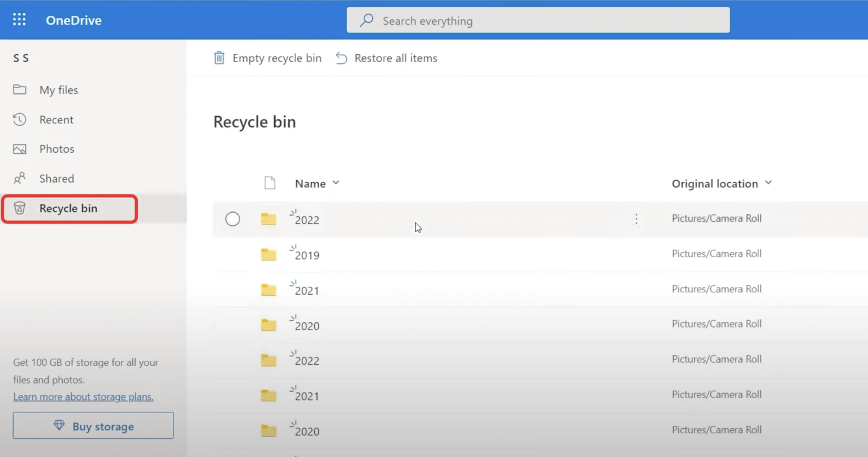Click the trash icon beside Empty recycle bin
Image resolution: width=868 pixels, height=457 pixels.
tap(219, 58)
